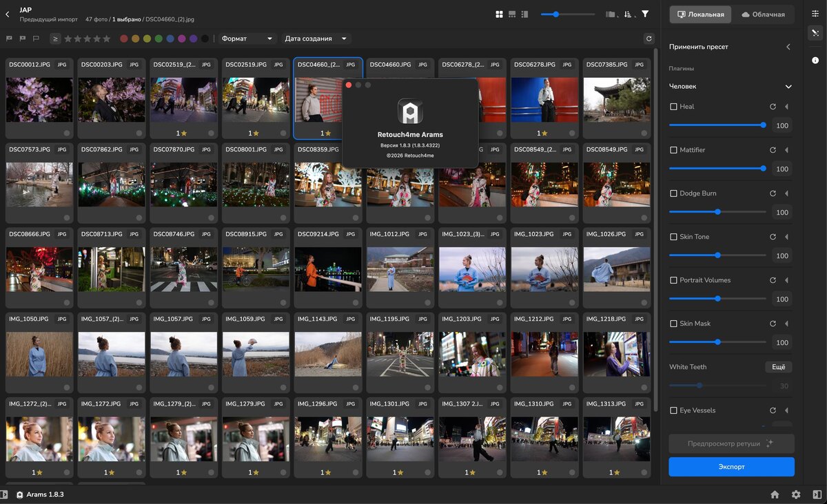Toggle the Skin Tone checkbox
Screen dimensions: 827x504
673,237
